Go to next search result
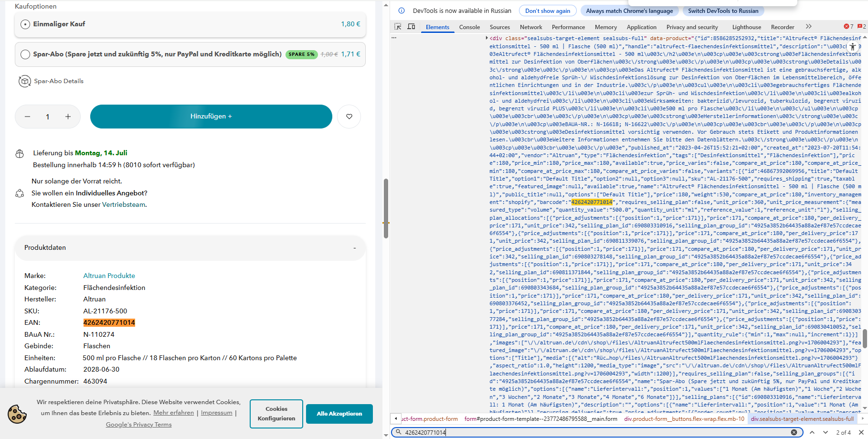Image resolution: width=868 pixels, height=439 pixels. tap(825, 432)
